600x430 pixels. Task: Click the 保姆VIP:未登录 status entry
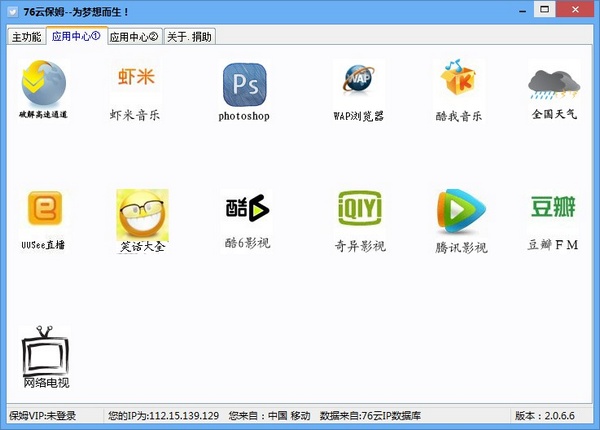tap(42, 415)
